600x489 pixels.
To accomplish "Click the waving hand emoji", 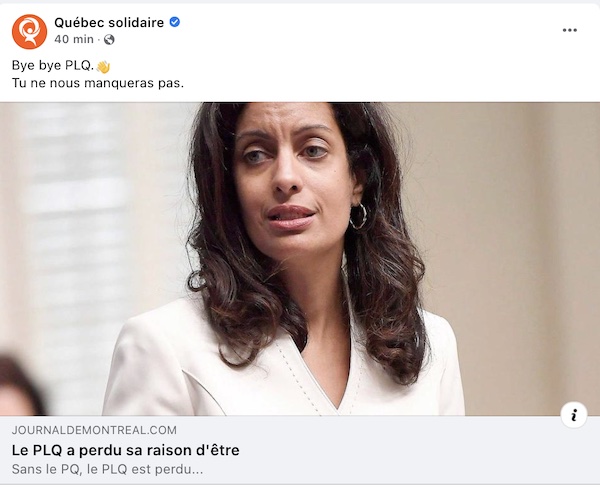I will (103, 67).
